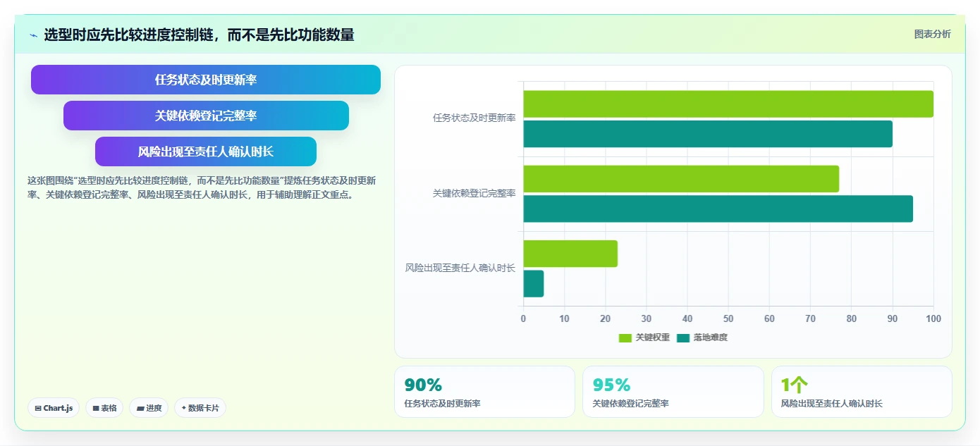Viewport: 980px width, 446px height.
Task: Click the light green 任务状态及时更新率 bar
Action: 728,104
